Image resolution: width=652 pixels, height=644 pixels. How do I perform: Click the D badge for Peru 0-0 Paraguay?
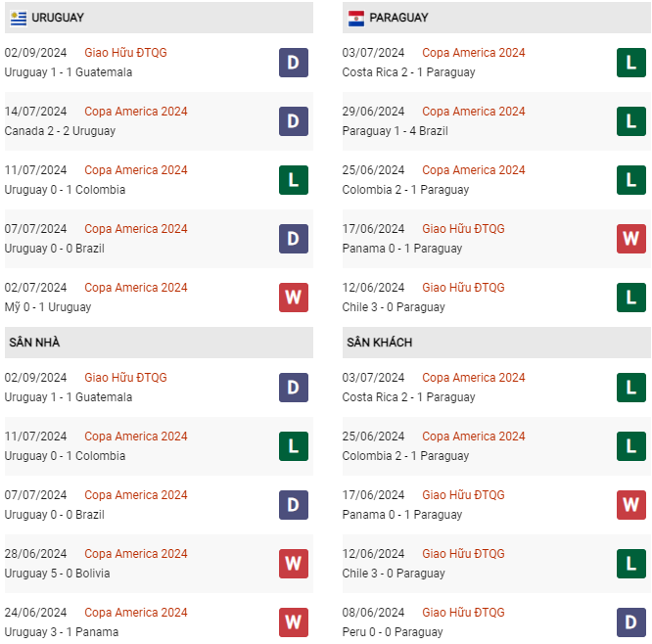tap(631, 622)
